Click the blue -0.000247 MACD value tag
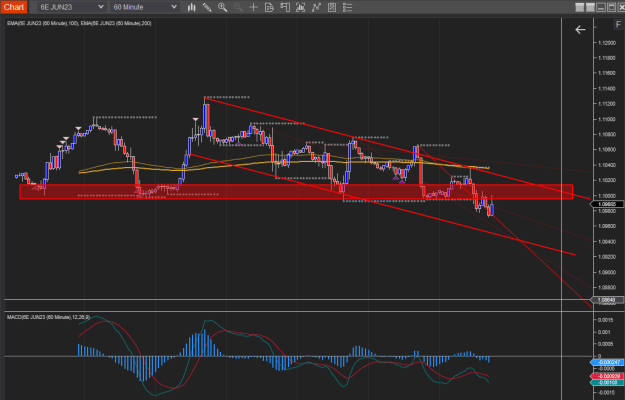This screenshot has height=400, width=625. (x=606, y=362)
